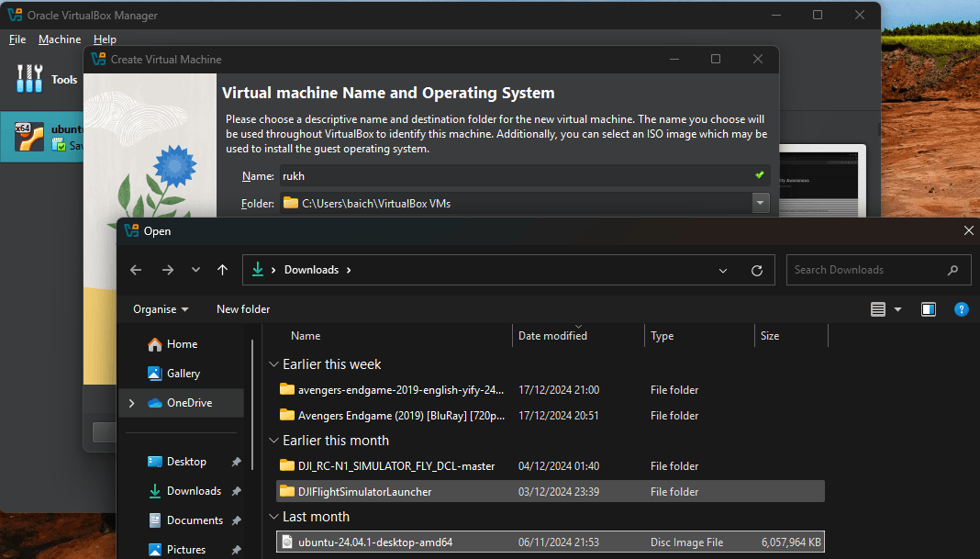Click the Search Downloads field

[x=878, y=270]
